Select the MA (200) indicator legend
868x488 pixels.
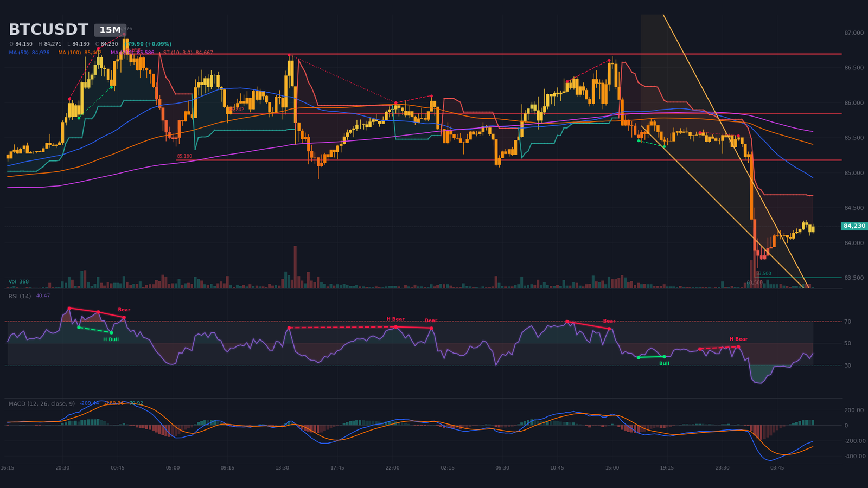pyautogui.click(x=132, y=53)
